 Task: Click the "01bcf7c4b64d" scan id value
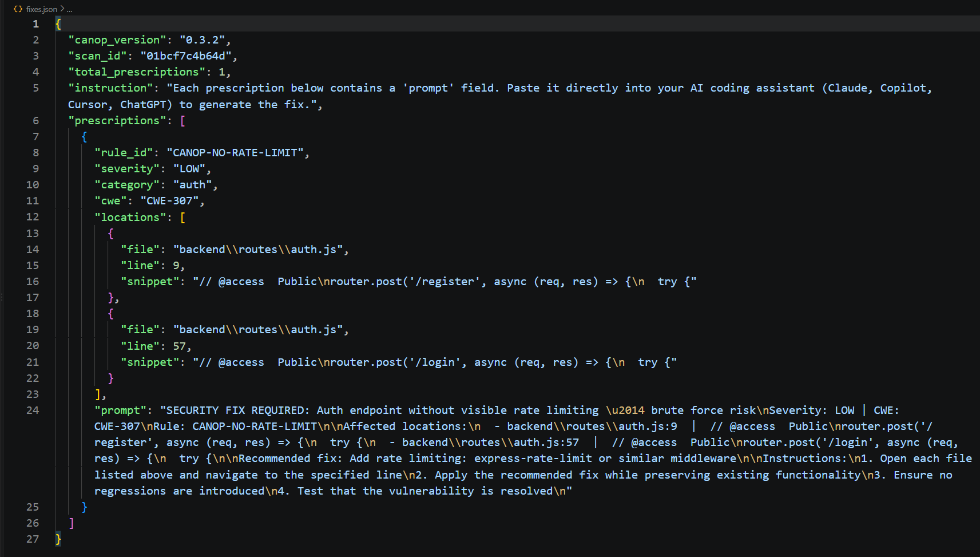tap(186, 56)
